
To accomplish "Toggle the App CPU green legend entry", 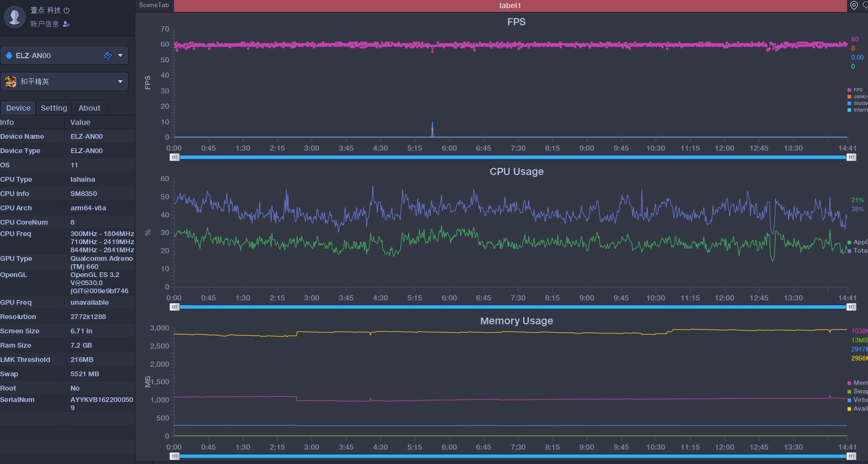I will [x=858, y=242].
